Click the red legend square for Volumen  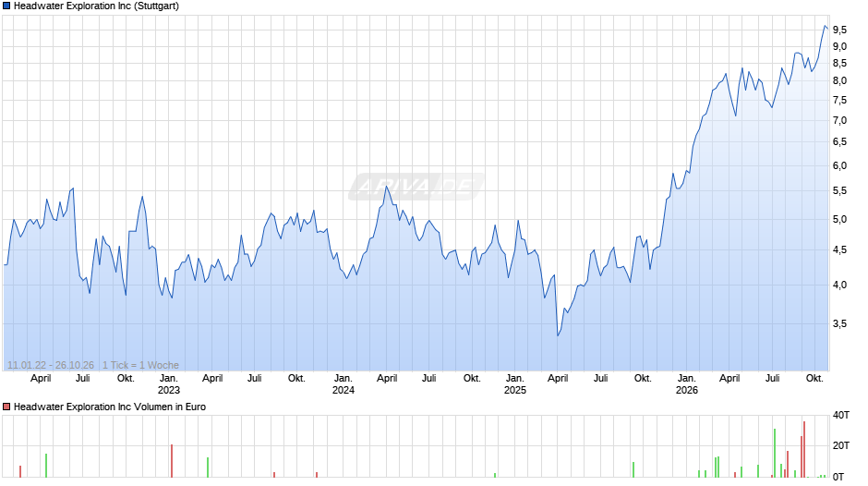(6, 407)
